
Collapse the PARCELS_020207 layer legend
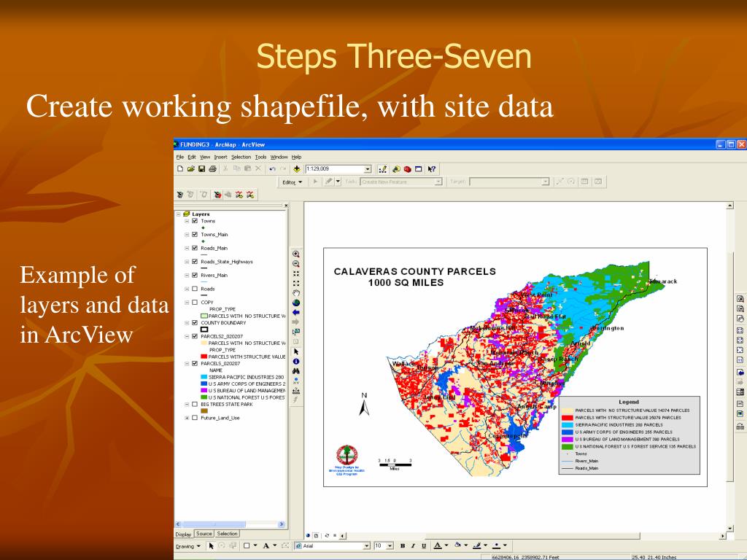[187, 363]
